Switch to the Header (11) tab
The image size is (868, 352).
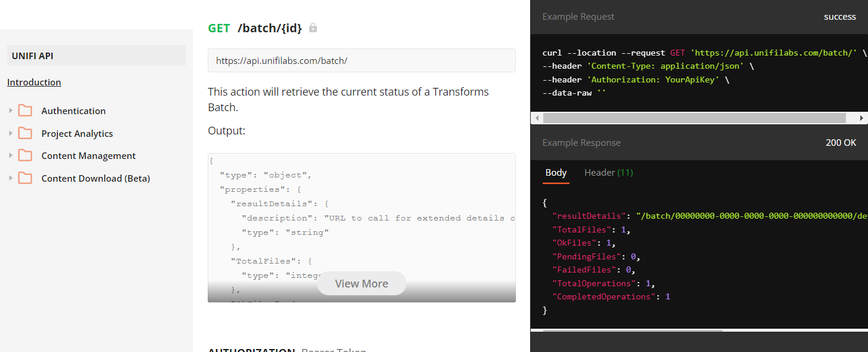608,173
